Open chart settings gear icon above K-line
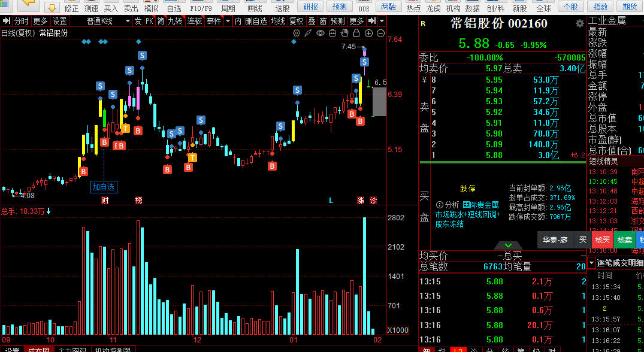Image resolution: width=644 pixels, height=352 pixels. click(x=297, y=34)
